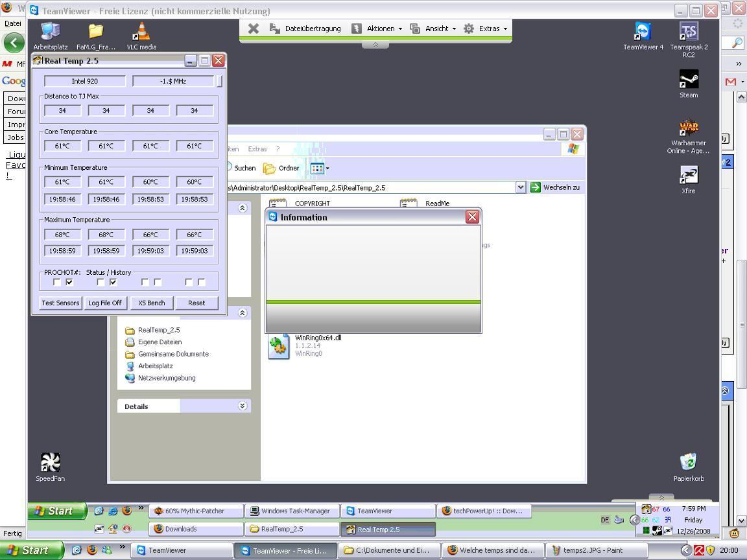Open Aktionen menu in TeamViewer toolbar
747x560 pixels.
(x=377, y=29)
